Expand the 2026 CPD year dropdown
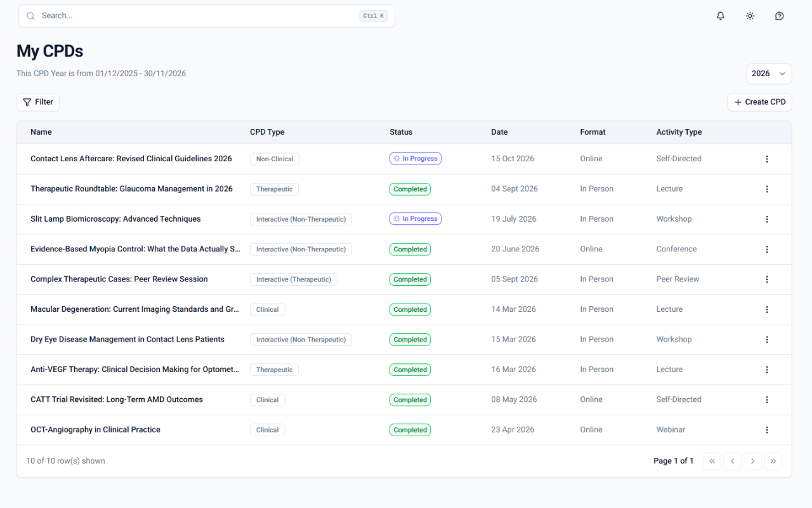The image size is (812, 508). tap(769, 74)
